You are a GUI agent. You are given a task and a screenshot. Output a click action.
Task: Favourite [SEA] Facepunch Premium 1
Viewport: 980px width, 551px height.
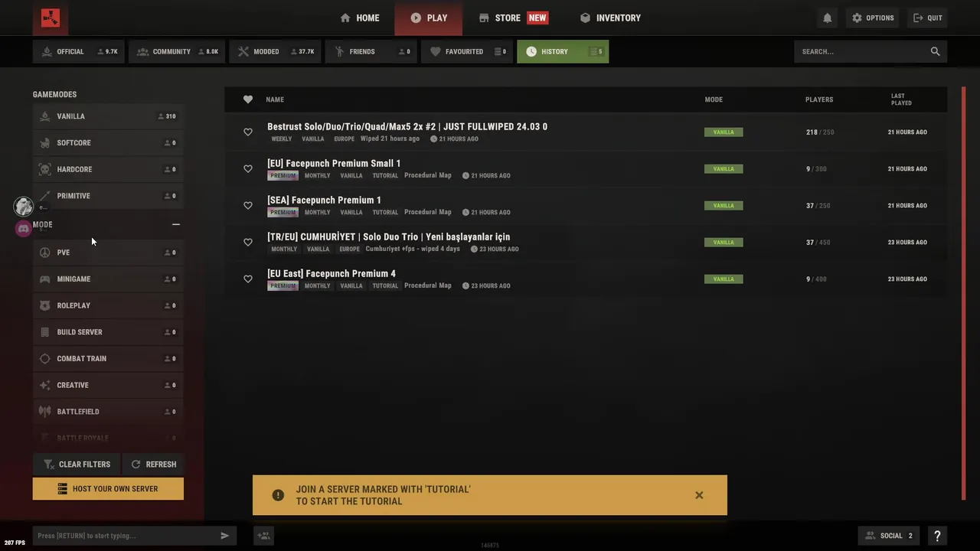tap(248, 205)
